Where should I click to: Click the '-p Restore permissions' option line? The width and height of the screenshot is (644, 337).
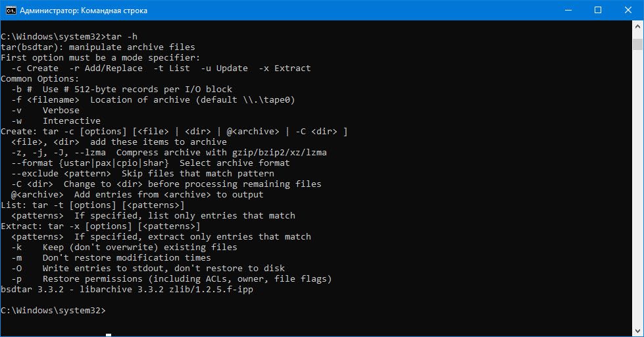pos(171,279)
